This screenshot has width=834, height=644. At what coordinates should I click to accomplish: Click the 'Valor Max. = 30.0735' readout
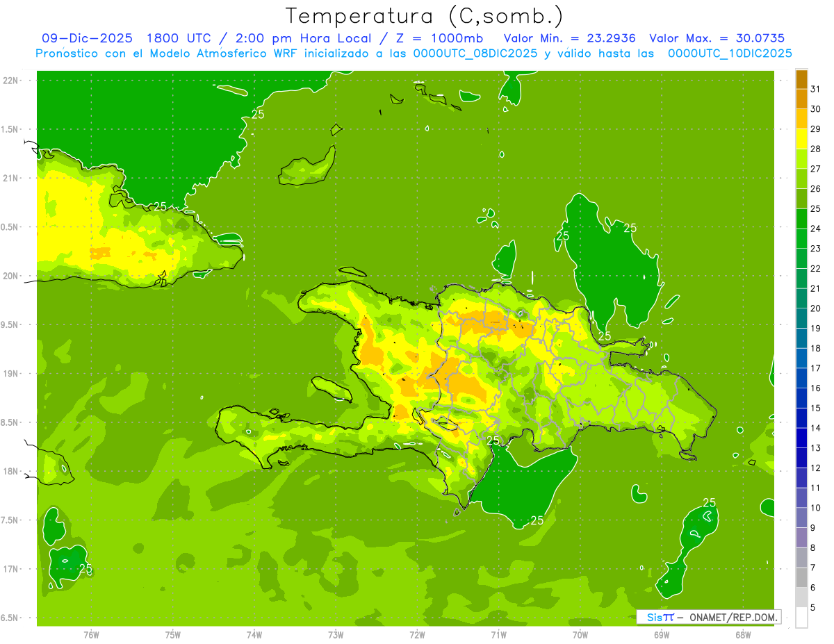[718, 38]
